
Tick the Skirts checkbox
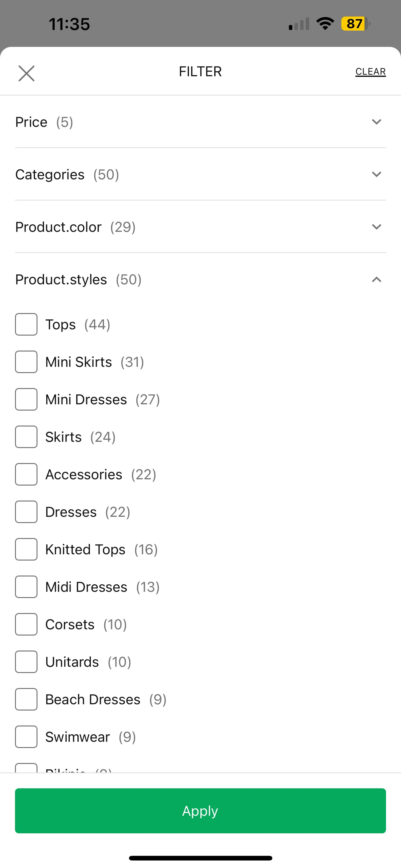click(26, 437)
